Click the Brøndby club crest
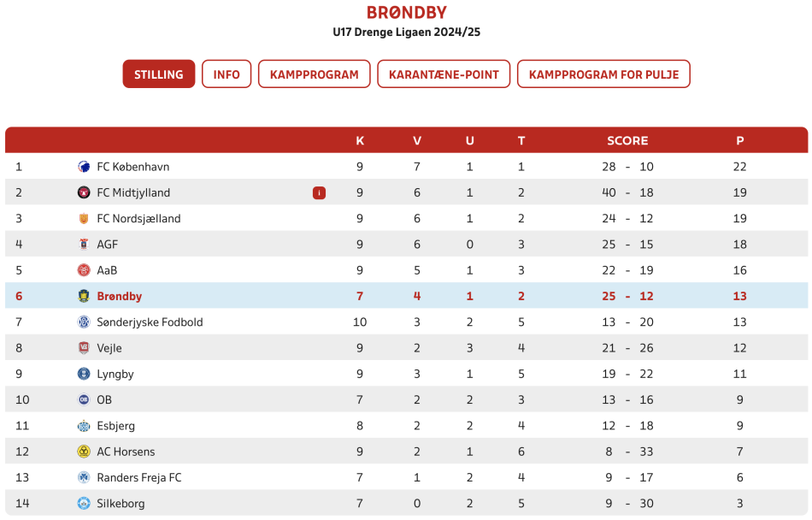The width and height of the screenshot is (812, 520). 84,296
